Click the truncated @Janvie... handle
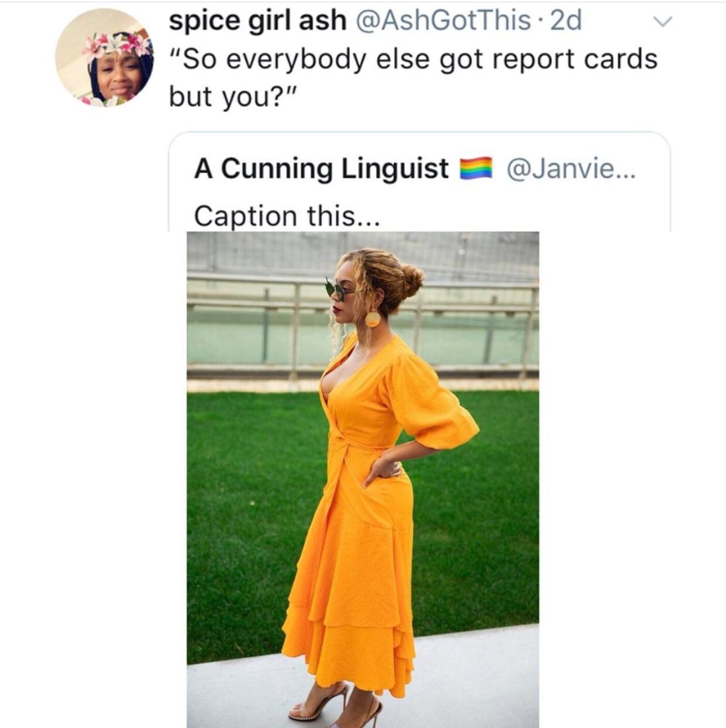The width and height of the screenshot is (726, 728). tap(571, 168)
